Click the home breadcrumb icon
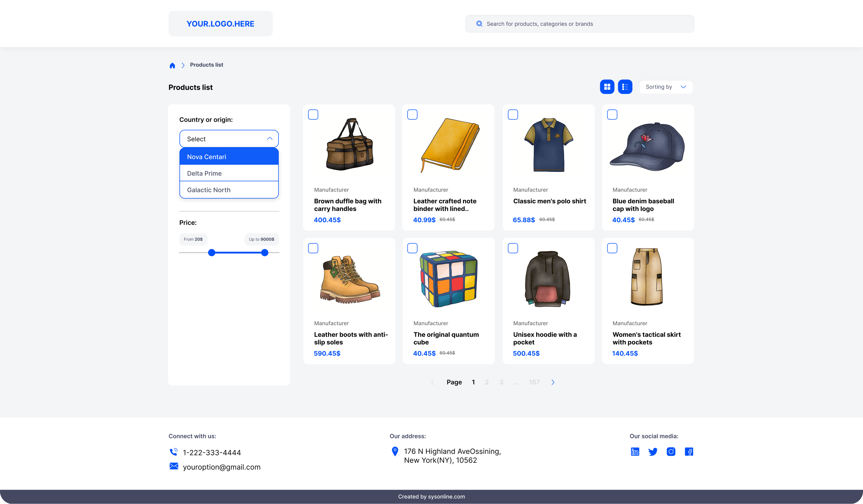The image size is (863, 504). click(x=172, y=66)
